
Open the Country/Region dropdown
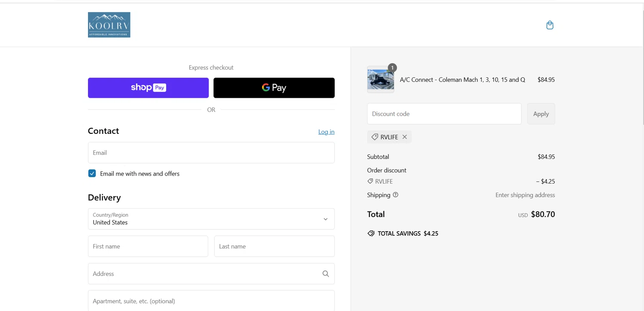point(211,219)
